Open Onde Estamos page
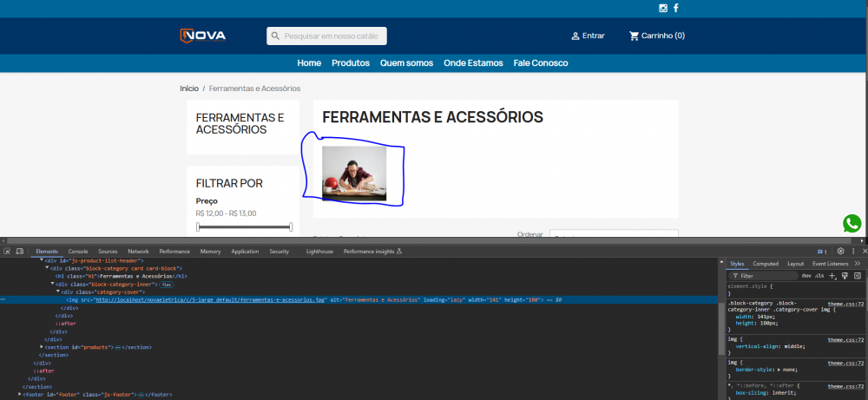The height and width of the screenshot is (400, 868). [x=473, y=63]
